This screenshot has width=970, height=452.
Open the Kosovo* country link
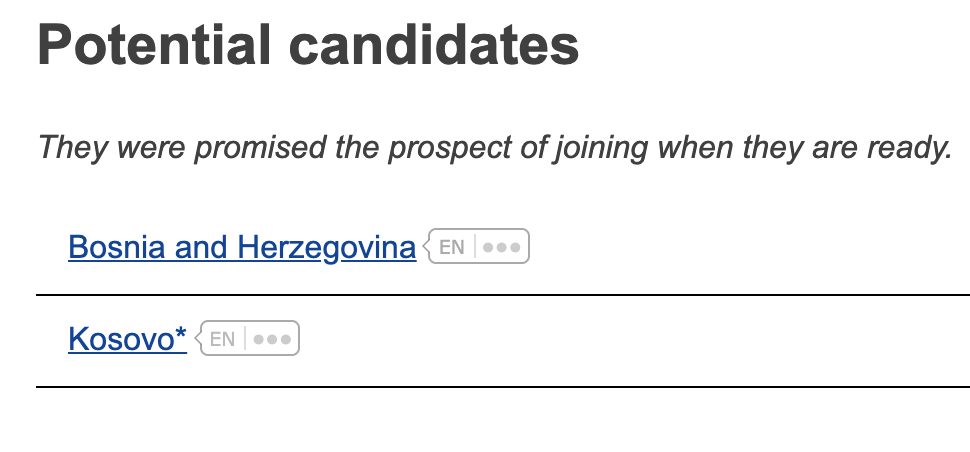click(x=126, y=340)
